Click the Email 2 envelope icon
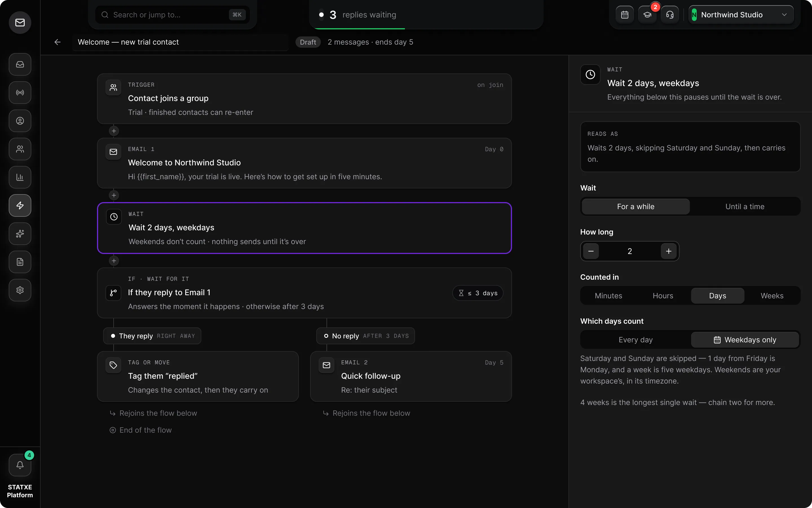This screenshot has width=812, height=508. (x=326, y=365)
